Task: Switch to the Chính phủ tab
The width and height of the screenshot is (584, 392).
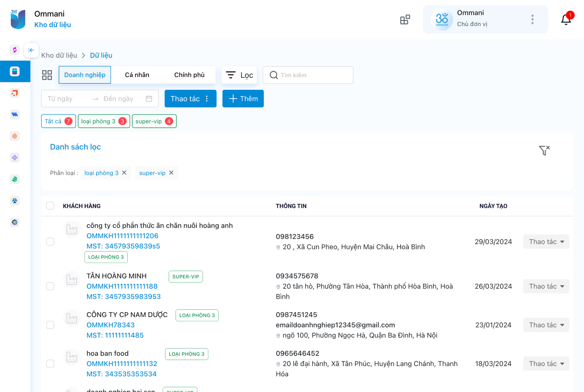Action: 189,75
